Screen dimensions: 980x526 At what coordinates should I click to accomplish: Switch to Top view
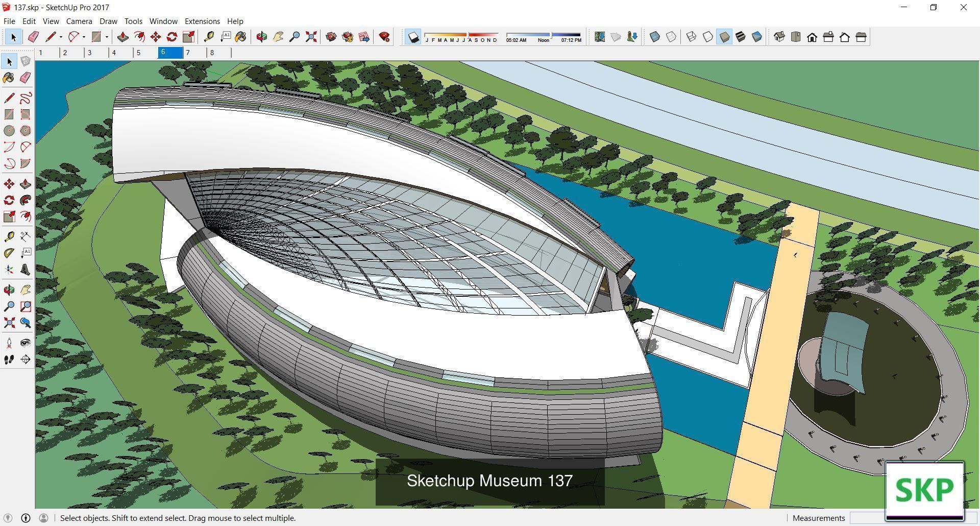[x=796, y=37]
